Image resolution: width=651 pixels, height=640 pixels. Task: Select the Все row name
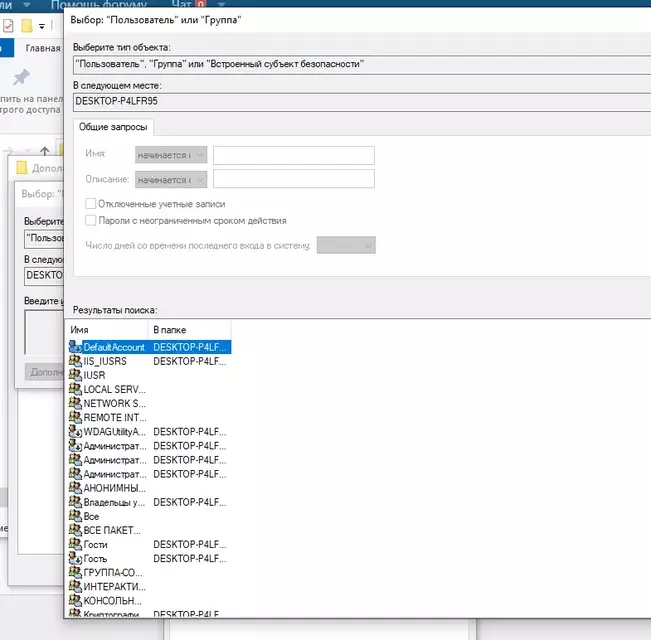91,516
